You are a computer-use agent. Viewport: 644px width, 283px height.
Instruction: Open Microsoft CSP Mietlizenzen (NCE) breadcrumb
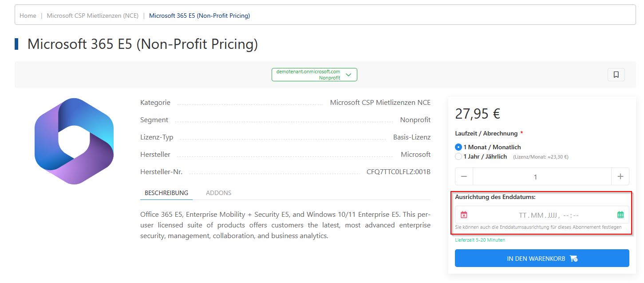[92, 16]
